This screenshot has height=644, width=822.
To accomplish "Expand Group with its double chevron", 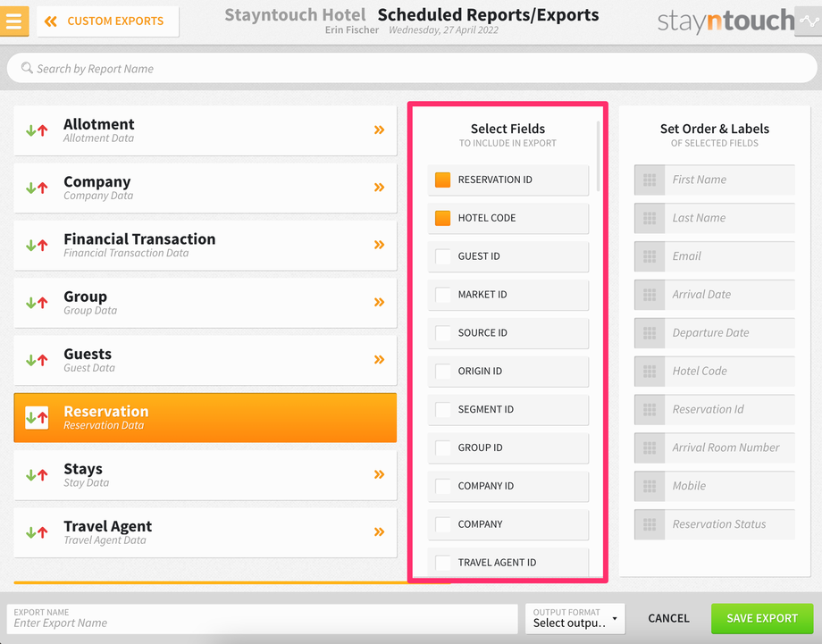I will click(x=379, y=303).
